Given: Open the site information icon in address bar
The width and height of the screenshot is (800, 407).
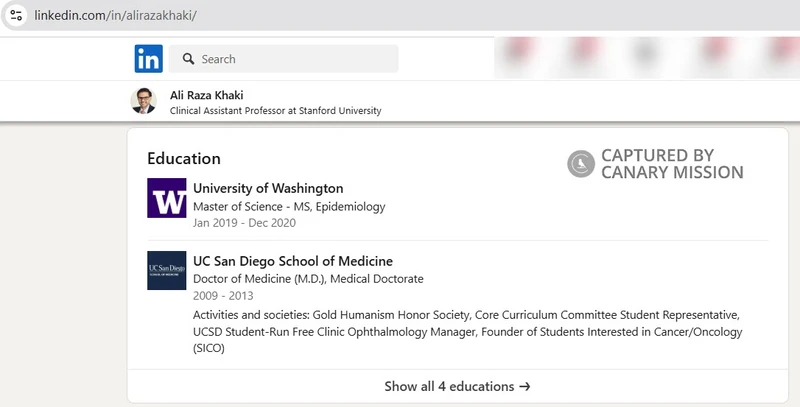Looking at the screenshot, I should coord(16,15).
